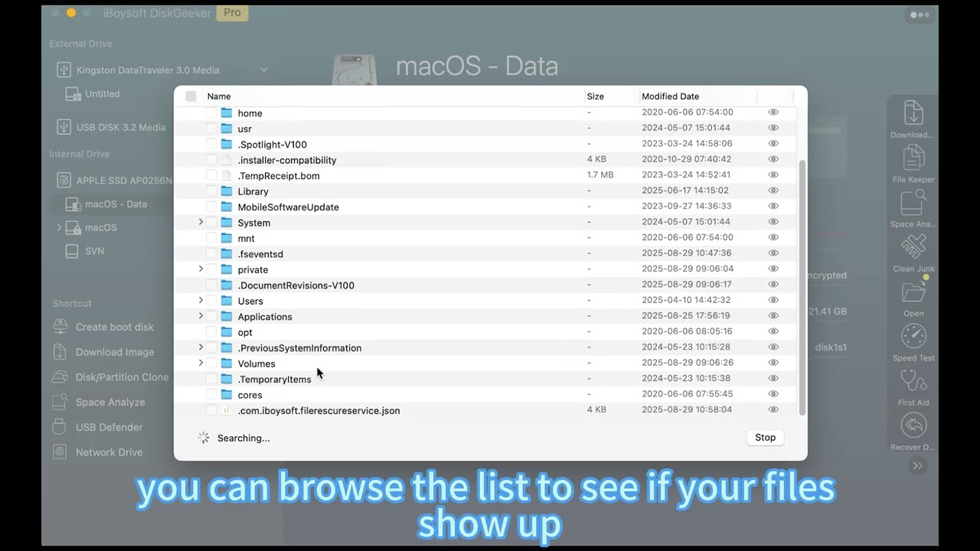This screenshot has width=980, height=551.
Task: Check the box for .installer-compatibility file
Action: 211,160
